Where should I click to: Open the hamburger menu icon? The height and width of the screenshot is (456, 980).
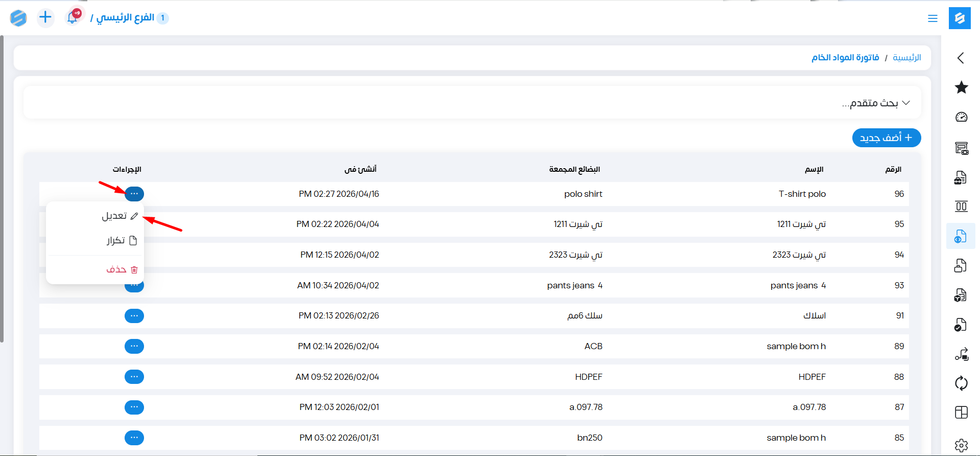pos(933,18)
